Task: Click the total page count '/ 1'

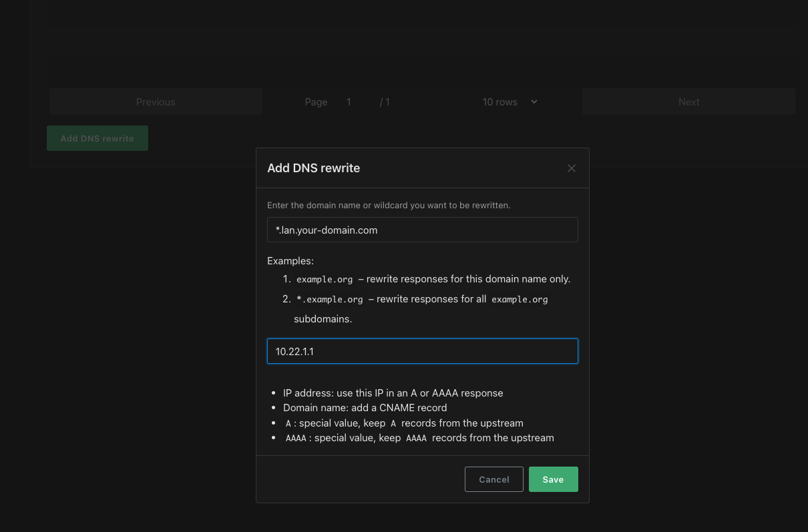Action: 385,102
